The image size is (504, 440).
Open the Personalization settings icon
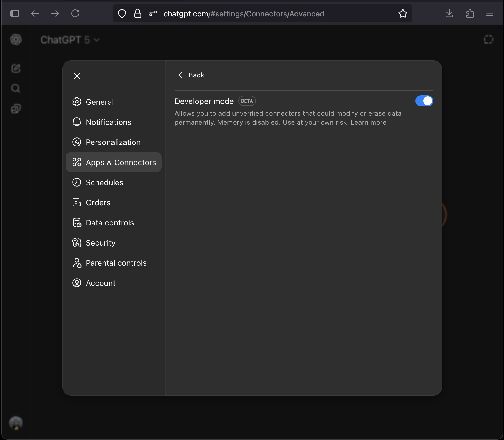(77, 142)
